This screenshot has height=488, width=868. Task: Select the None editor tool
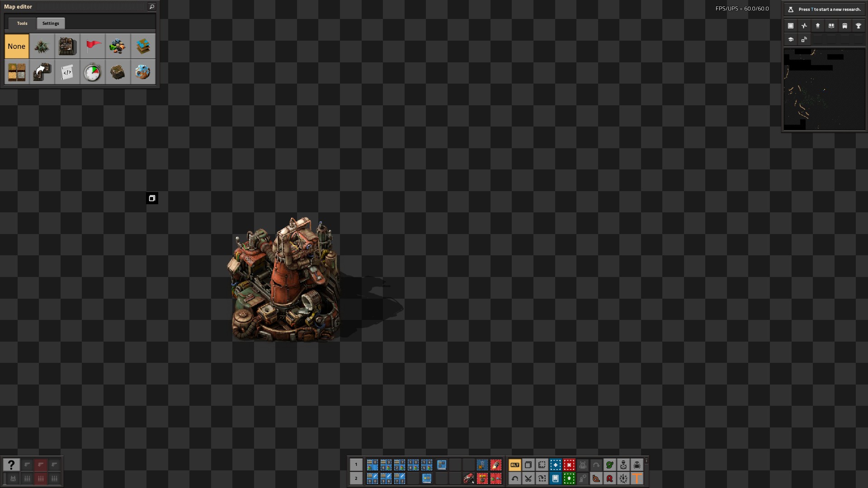click(x=17, y=46)
